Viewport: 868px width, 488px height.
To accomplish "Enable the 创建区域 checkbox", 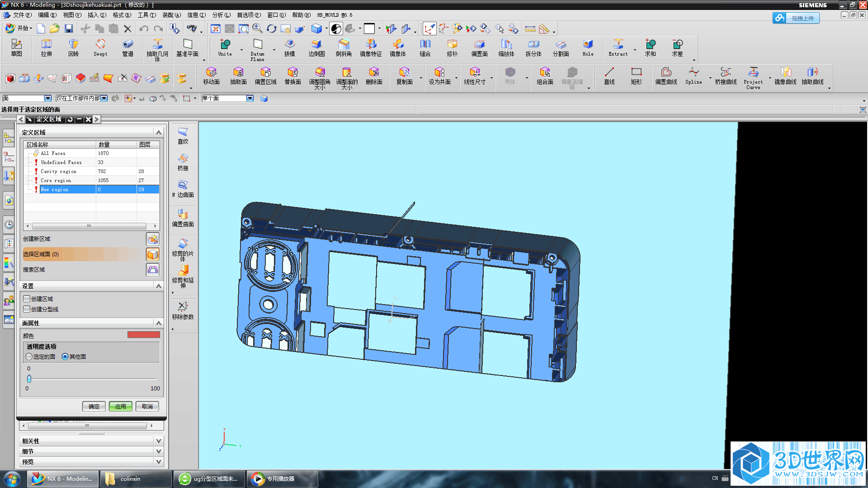I will click(27, 299).
